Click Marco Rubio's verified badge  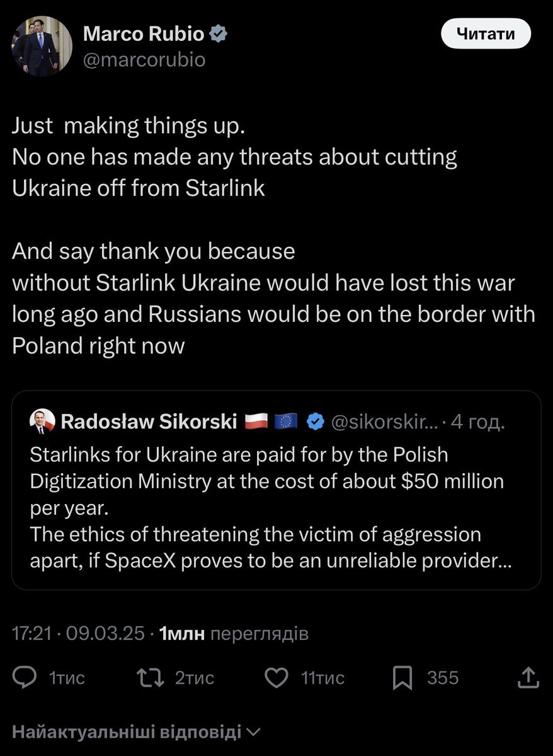(219, 34)
